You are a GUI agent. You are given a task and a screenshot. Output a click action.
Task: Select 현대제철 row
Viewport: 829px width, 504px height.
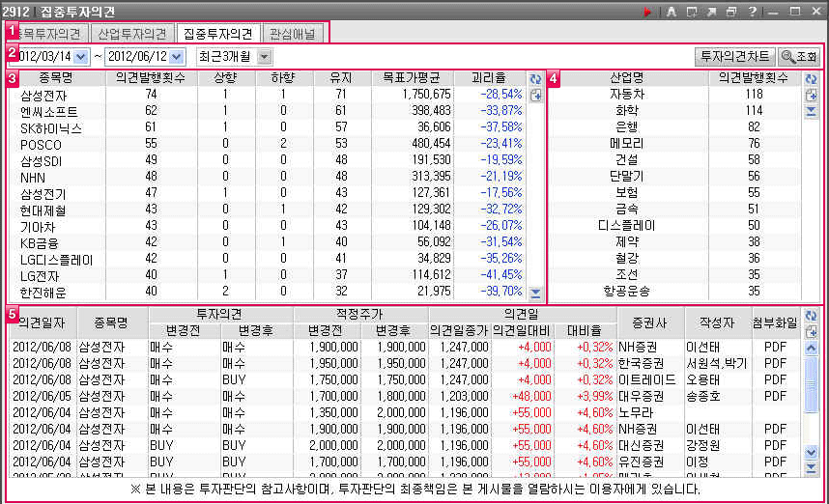tap(268, 210)
